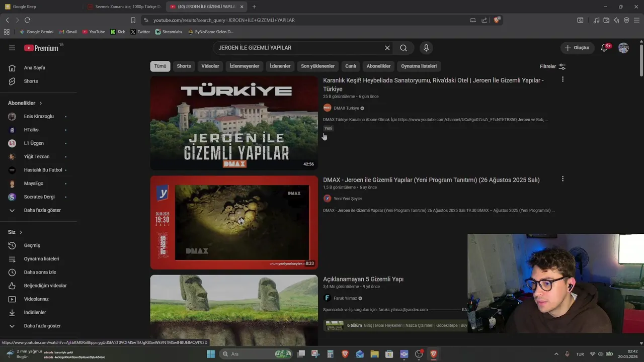Open Brave Shields lion icon
Image resolution: width=644 pixels, height=362 pixels.
point(497,20)
